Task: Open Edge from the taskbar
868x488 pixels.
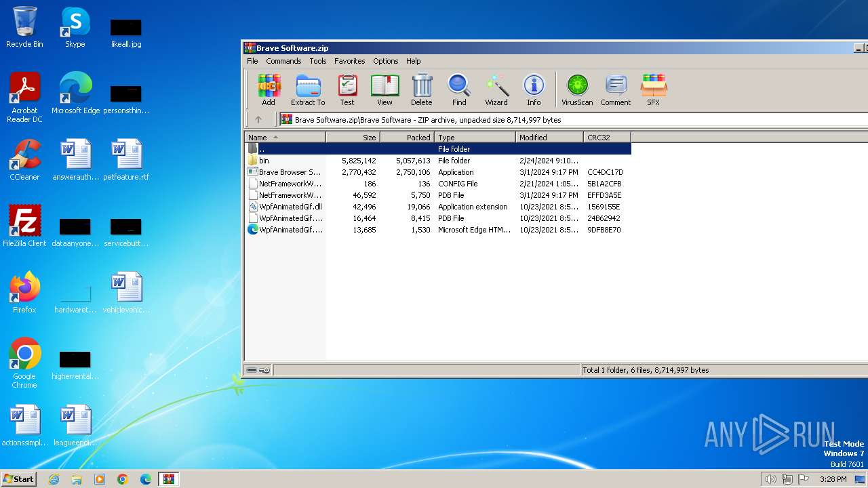Action: pos(146,479)
